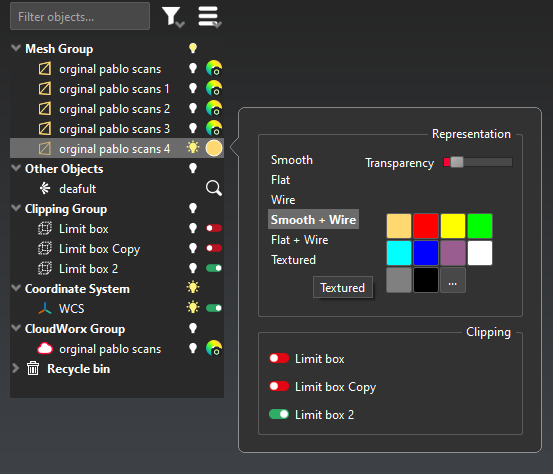
Task: Pick the light orange color swatch
Action: [x=399, y=226]
